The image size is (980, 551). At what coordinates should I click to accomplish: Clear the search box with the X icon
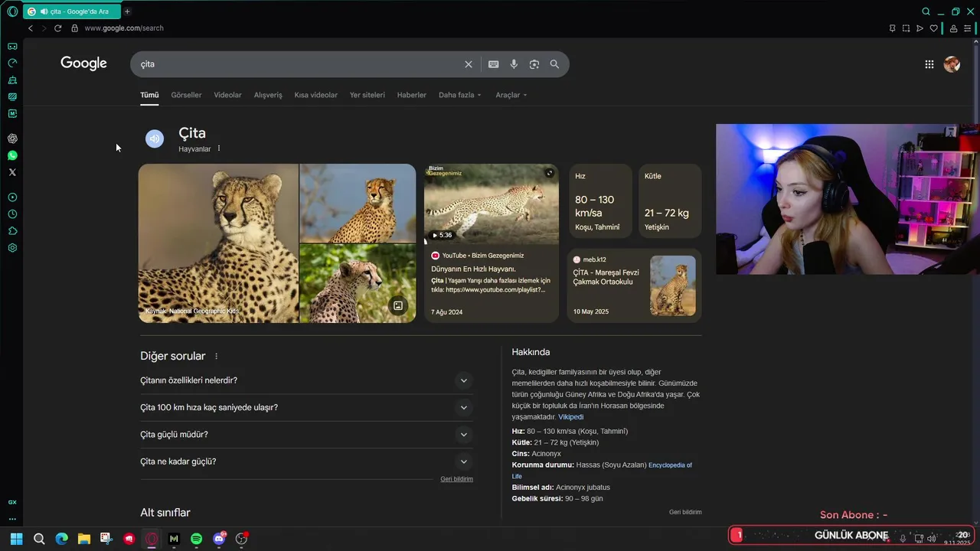[469, 64]
